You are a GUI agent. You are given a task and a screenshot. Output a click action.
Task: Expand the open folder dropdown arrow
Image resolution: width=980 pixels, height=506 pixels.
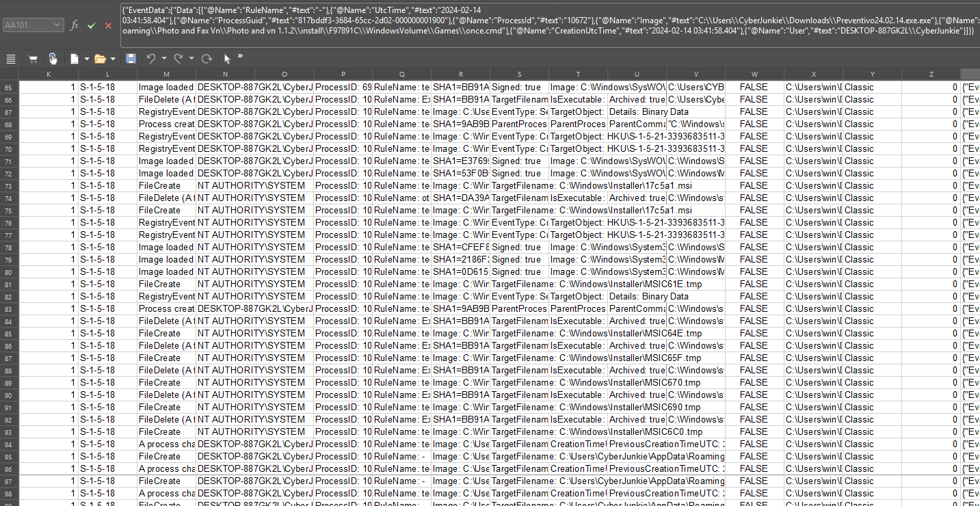click(x=114, y=59)
